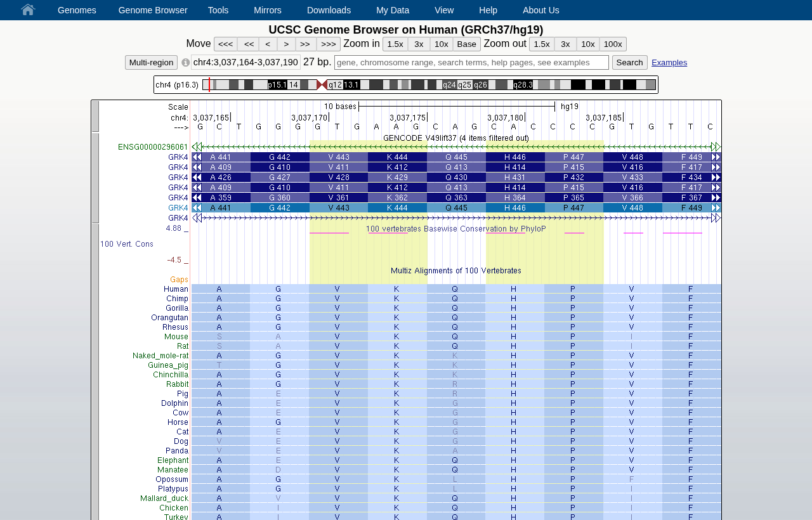Viewport: 812px width, 520px height.
Task: Click the Naked_mole-rat species label
Action: click(160, 356)
